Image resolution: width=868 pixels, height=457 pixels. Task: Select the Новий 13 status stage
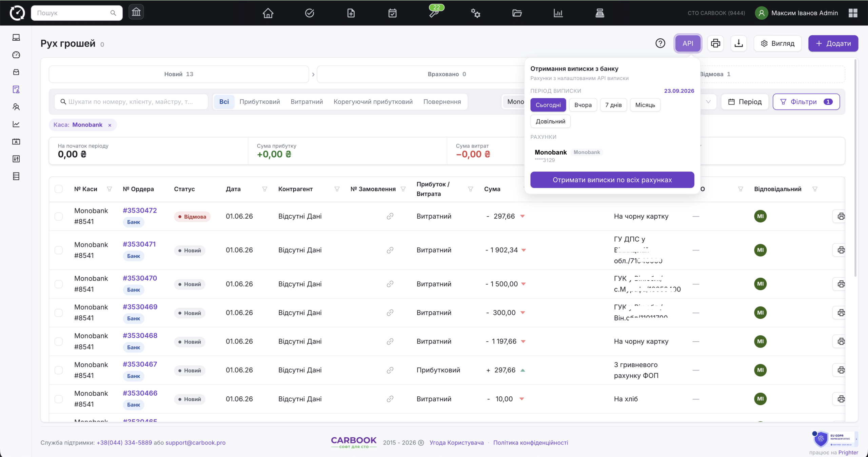point(179,74)
